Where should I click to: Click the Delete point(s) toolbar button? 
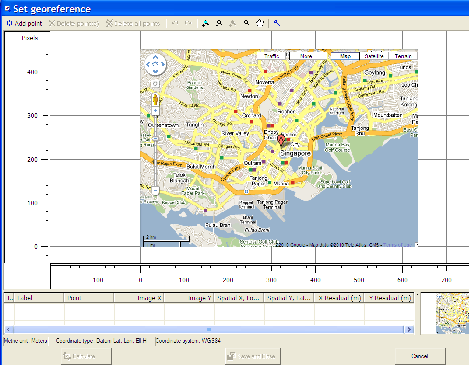coord(74,23)
